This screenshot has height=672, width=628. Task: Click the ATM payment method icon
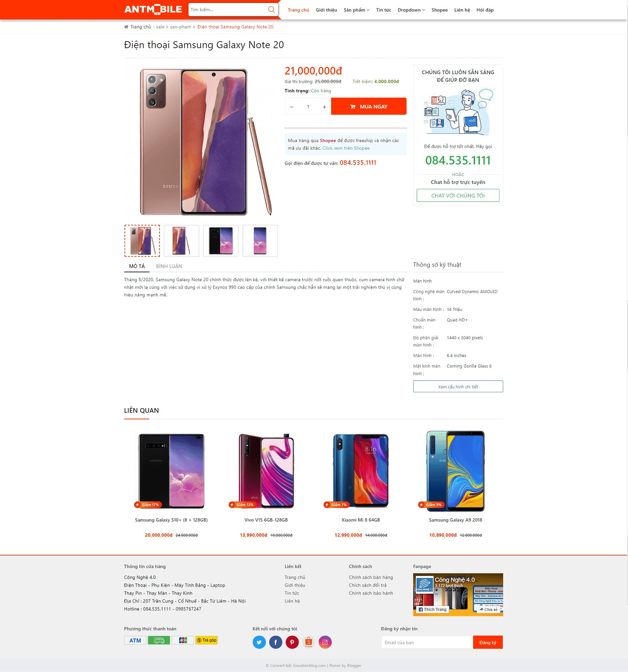click(135, 640)
